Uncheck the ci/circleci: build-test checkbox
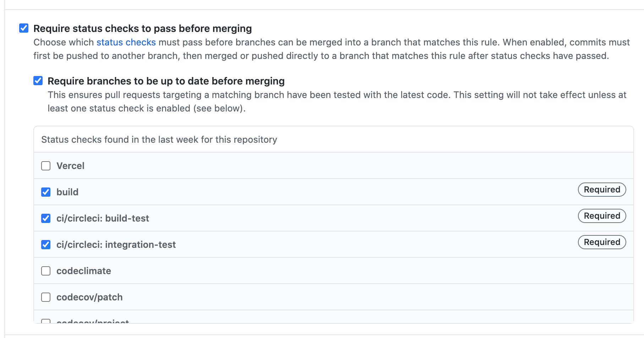This screenshot has width=644, height=338. pyautogui.click(x=46, y=218)
